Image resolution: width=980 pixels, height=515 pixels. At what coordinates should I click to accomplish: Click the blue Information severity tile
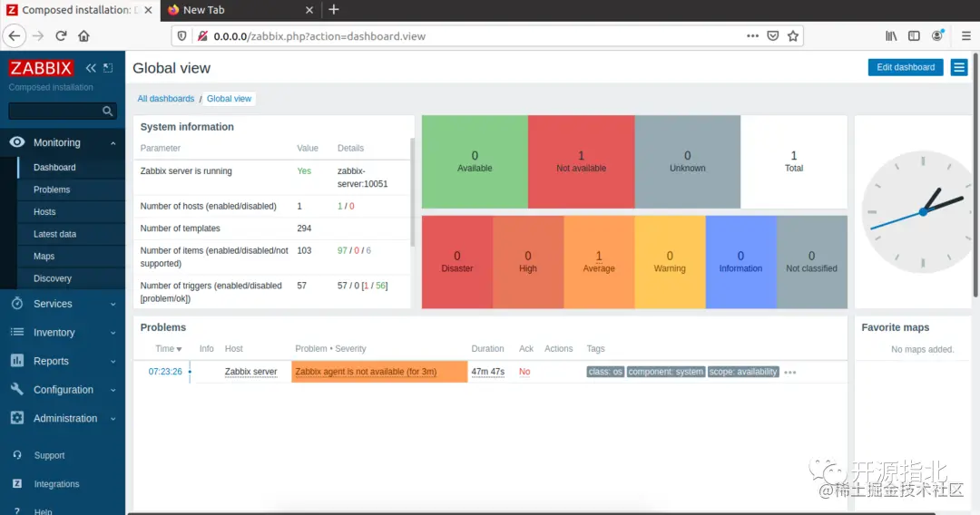pos(740,262)
